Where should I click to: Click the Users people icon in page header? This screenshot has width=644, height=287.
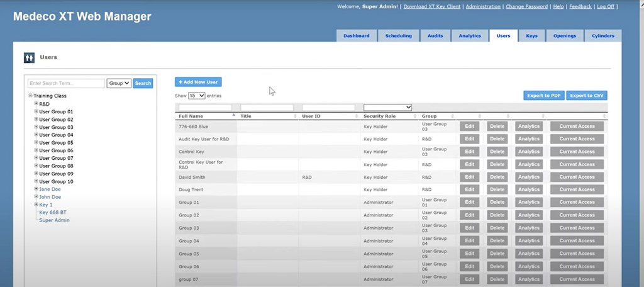point(30,57)
